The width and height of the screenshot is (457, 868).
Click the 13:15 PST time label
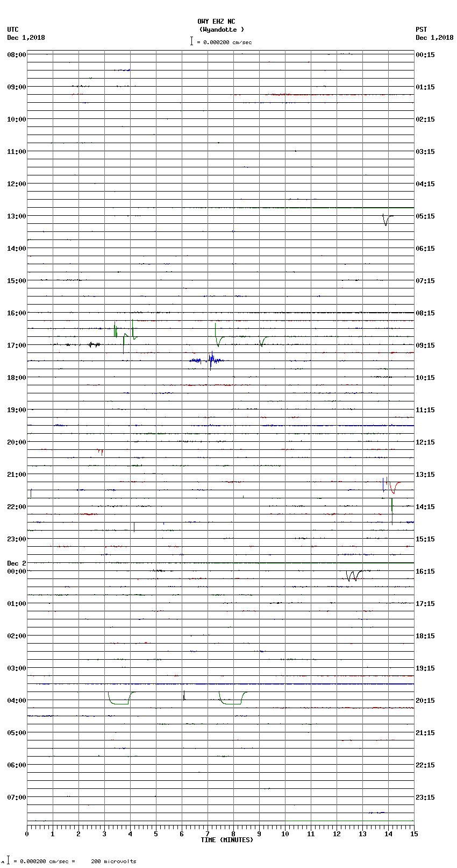[425, 475]
